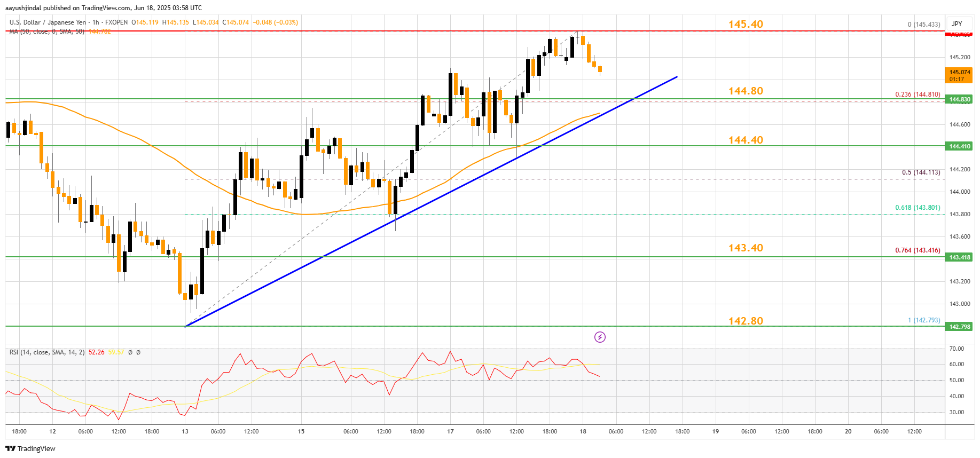Image resolution: width=980 pixels, height=458 pixels.
Task: Click the Fib 0.764 (143.416) label
Action: point(918,250)
